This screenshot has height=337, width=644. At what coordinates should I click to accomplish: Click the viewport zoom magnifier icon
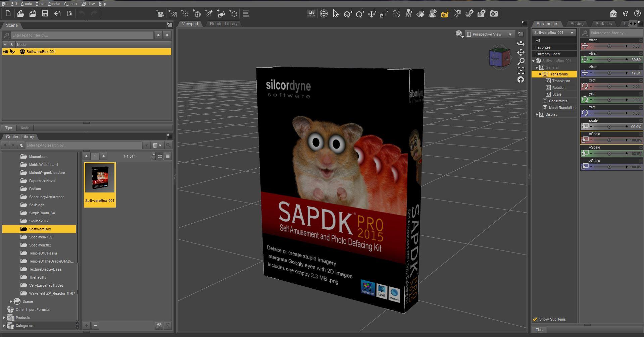521,61
